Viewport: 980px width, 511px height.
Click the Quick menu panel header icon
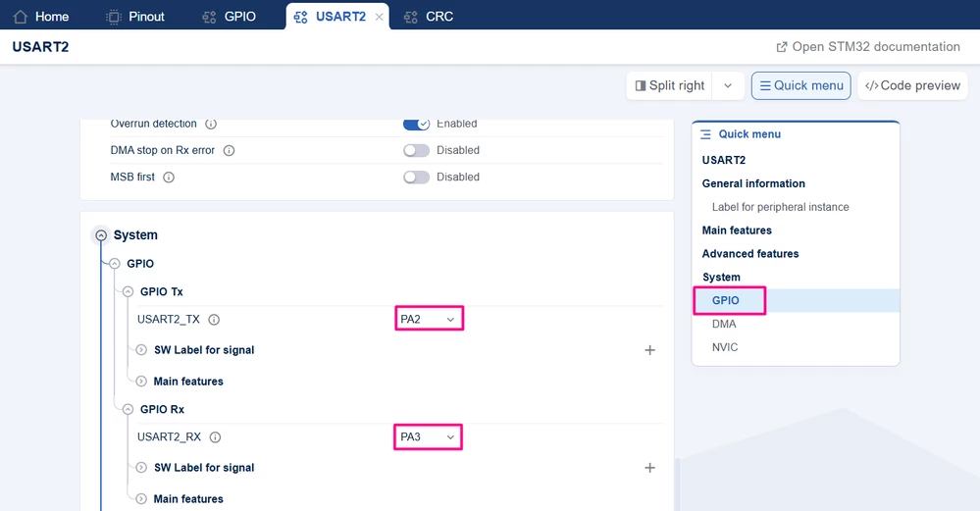pyautogui.click(x=705, y=134)
